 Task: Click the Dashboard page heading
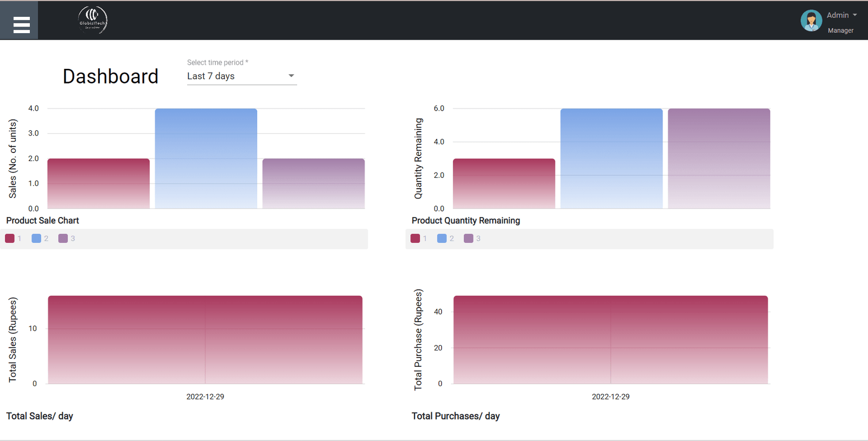coord(111,76)
